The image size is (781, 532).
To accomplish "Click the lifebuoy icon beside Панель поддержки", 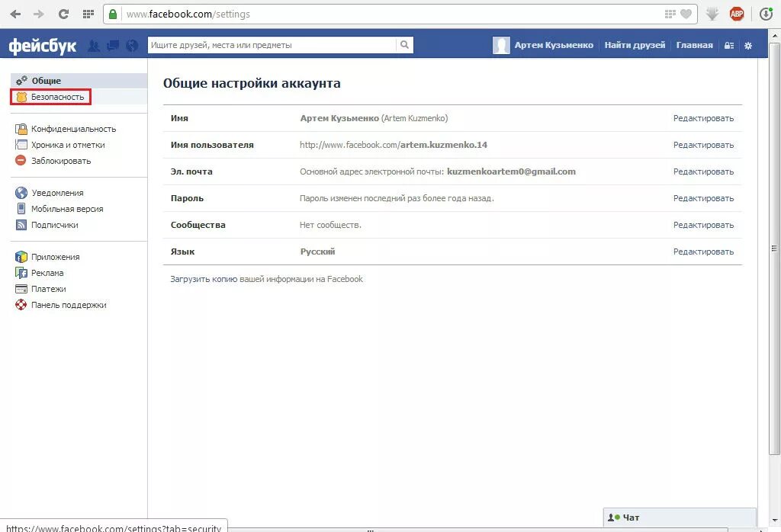I will [21, 305].
